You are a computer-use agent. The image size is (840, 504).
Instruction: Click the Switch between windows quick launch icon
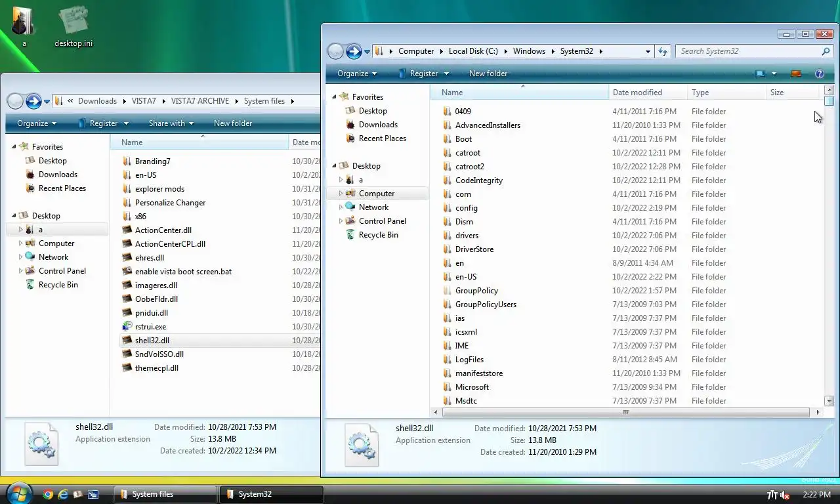[93, 494]
